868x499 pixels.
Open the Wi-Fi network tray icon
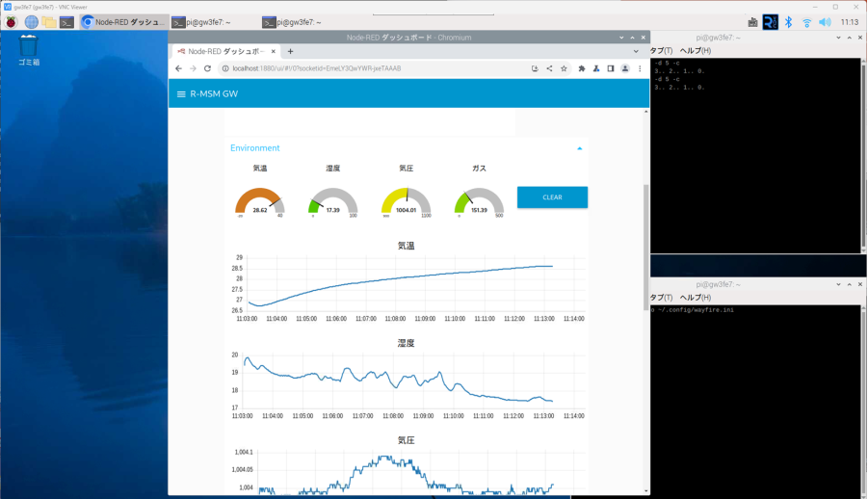point(806,22)
